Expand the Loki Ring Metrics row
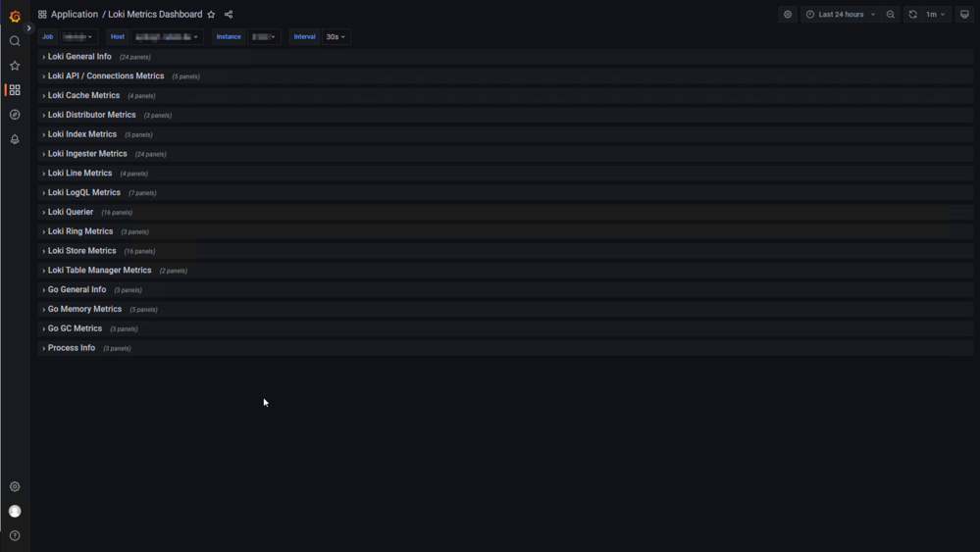This screenshot has width=980, height=552. click(x=505, y=231)
